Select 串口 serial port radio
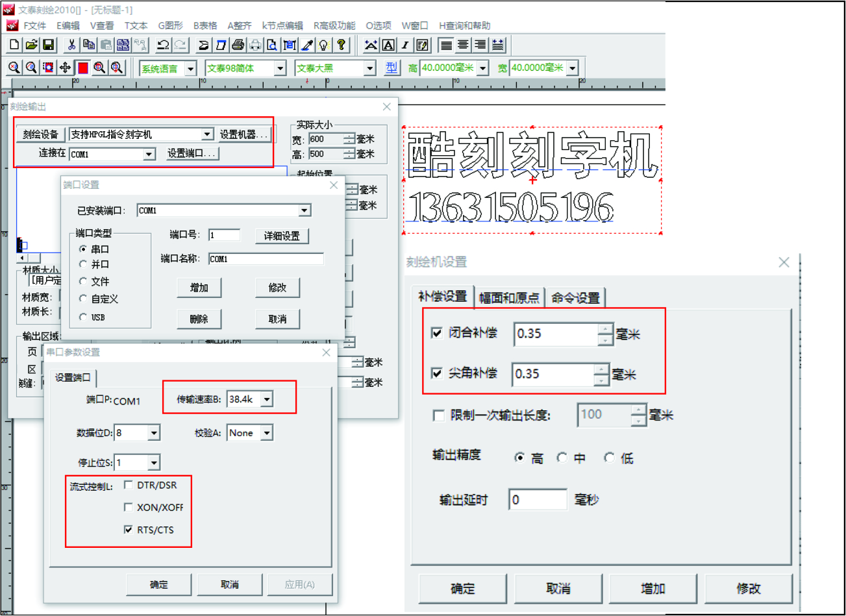 point(83,249)
